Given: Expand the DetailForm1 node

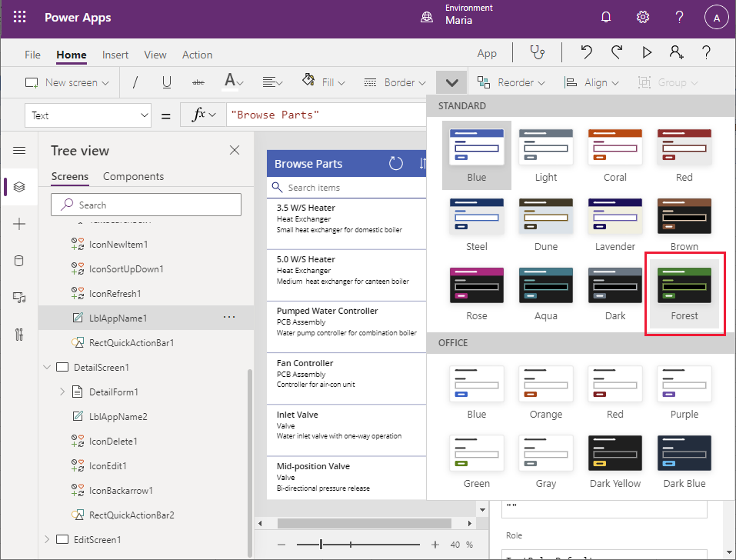Looking at the screenshot, I should pos(62,392).
